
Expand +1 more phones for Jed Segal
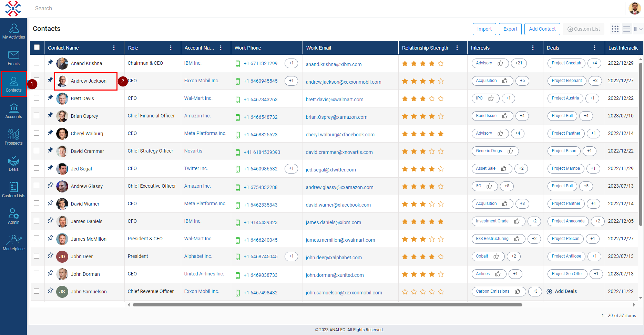291,168
